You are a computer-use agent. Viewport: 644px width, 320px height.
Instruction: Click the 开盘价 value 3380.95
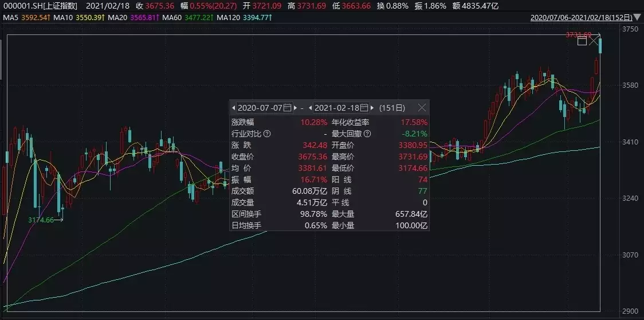[413, 145]
